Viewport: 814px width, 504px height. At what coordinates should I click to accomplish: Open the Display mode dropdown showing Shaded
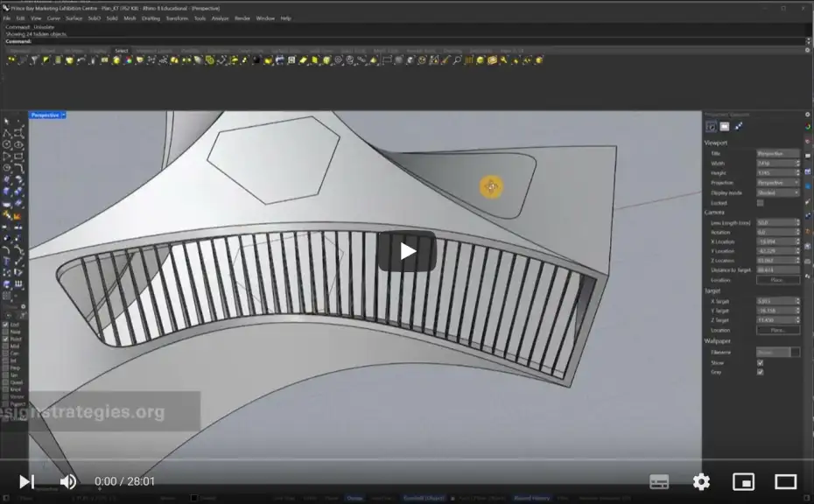(x=778, y=192)
